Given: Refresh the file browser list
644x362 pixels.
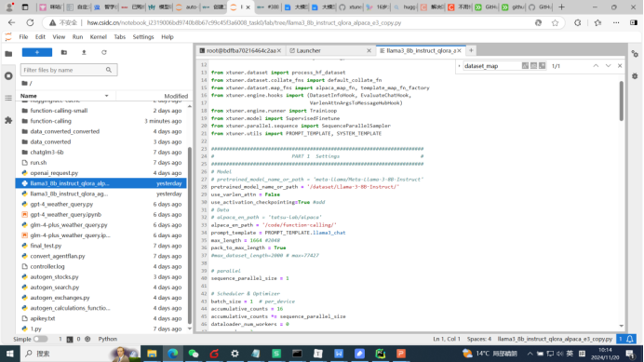Looking at the screenshot, I should point(104,53).
